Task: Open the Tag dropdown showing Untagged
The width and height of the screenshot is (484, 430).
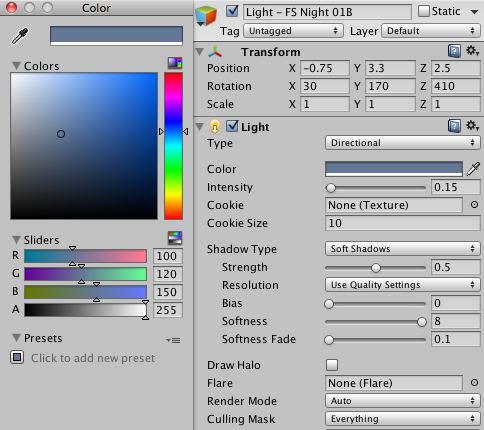Action: click(293, 31)
